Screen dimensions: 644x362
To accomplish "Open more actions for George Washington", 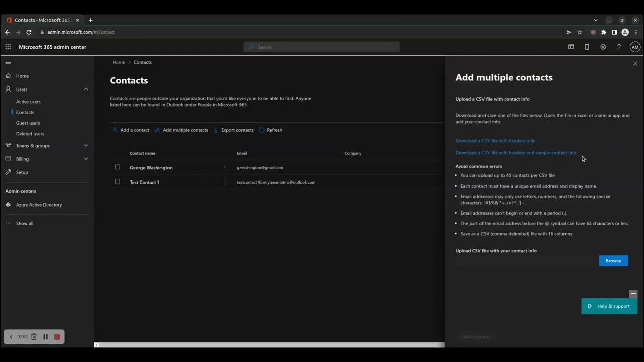I will point(225,167).
